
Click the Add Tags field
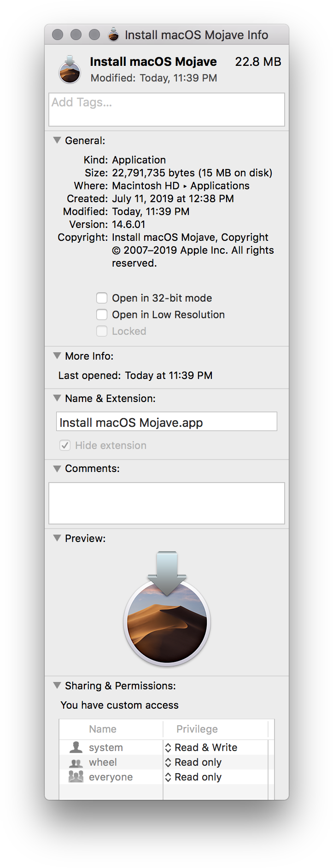point(167,110)
